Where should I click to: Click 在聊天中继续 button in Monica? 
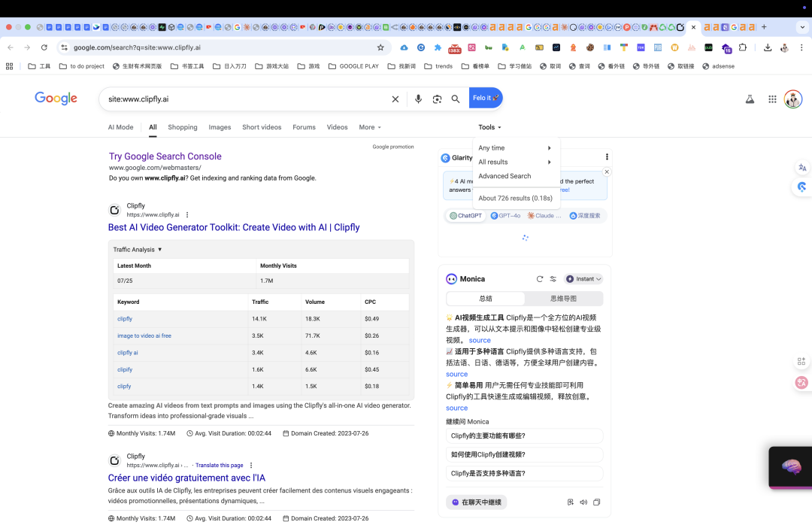click(477, 502)
